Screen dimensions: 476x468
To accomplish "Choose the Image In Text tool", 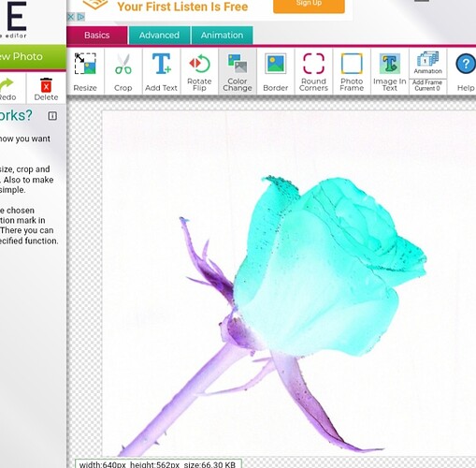I will click(390, 71).
